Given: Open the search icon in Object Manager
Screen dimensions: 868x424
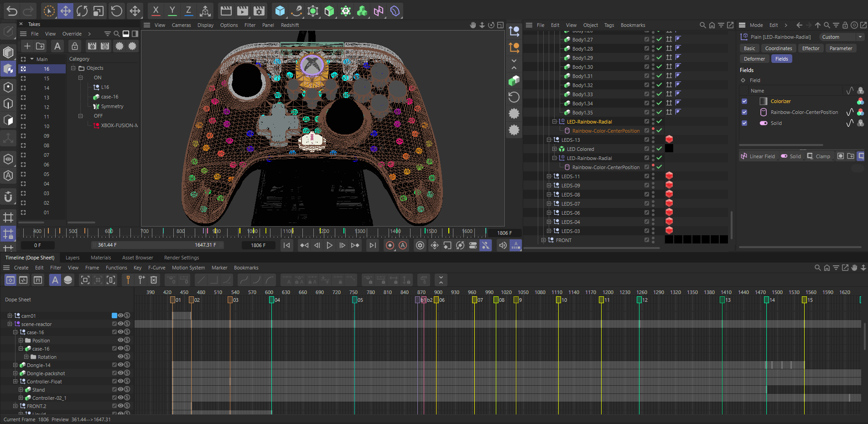Looking at the screenshot, I should [x=702, y=25].
